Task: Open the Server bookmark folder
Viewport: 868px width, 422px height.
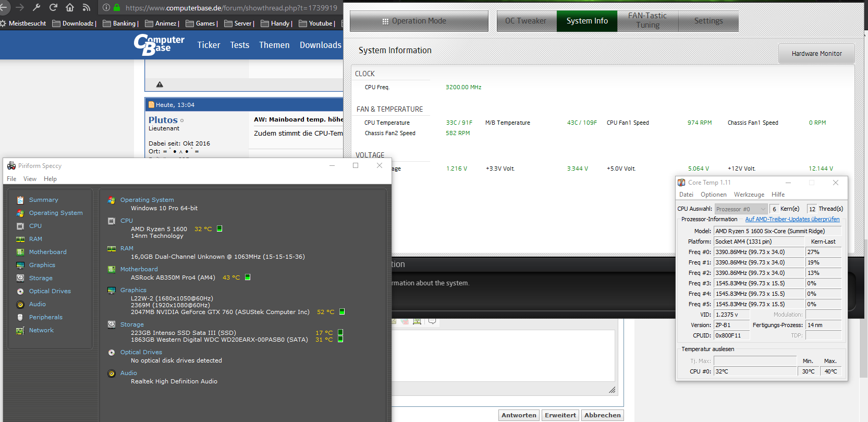Action: tap(239, 23)
